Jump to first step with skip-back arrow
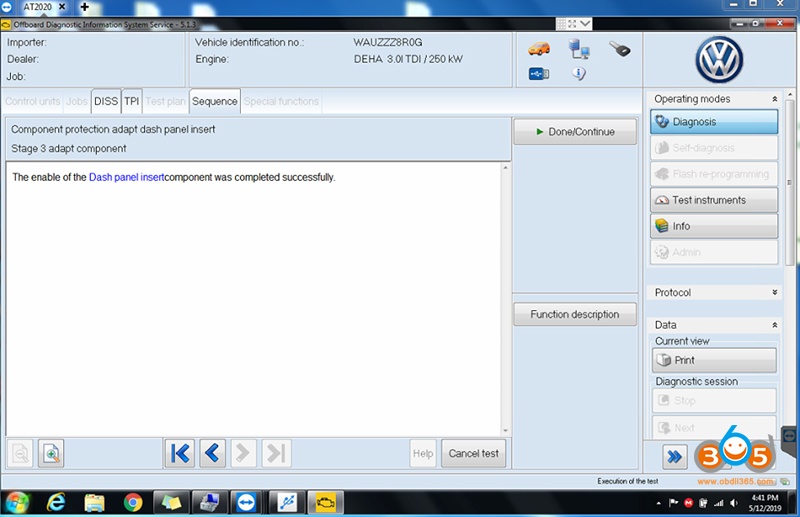Viewport: 800px width, 517px height. (179, 453)
